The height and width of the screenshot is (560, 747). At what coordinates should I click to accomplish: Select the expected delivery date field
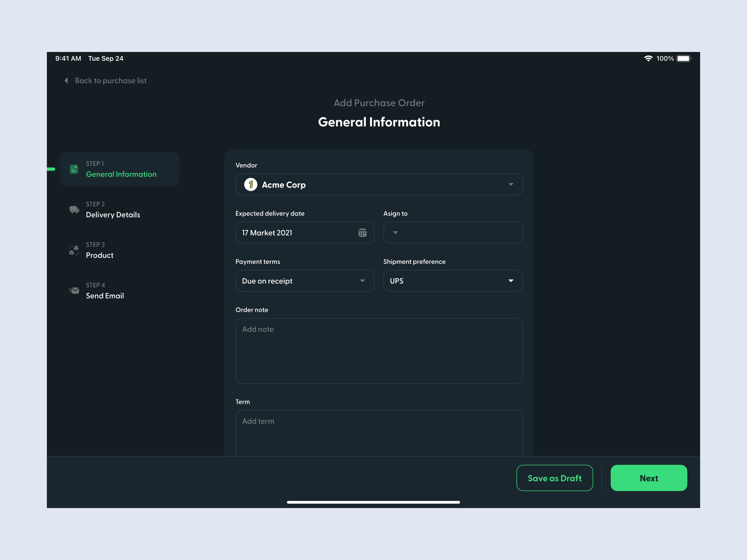[297, 233]
